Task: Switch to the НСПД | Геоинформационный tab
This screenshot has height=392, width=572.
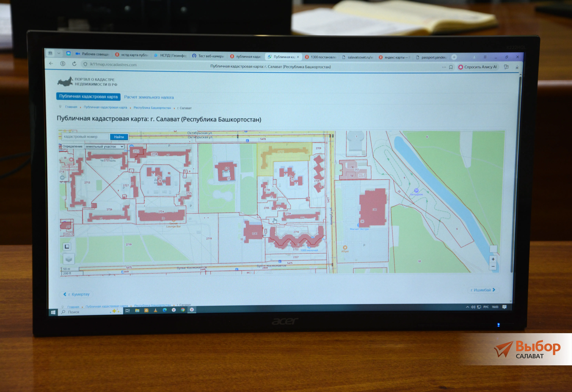Action: click(170, 55)
